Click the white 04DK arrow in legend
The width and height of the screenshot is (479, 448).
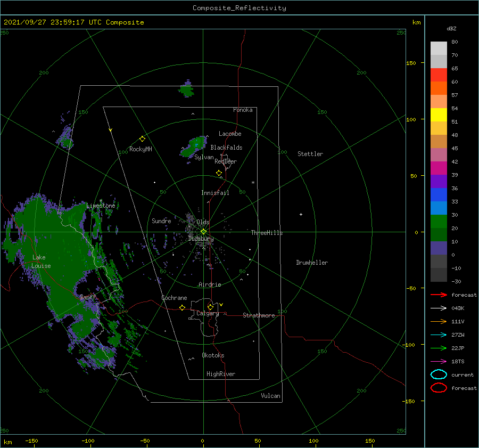pyautogui.click(x=439, y=308)
